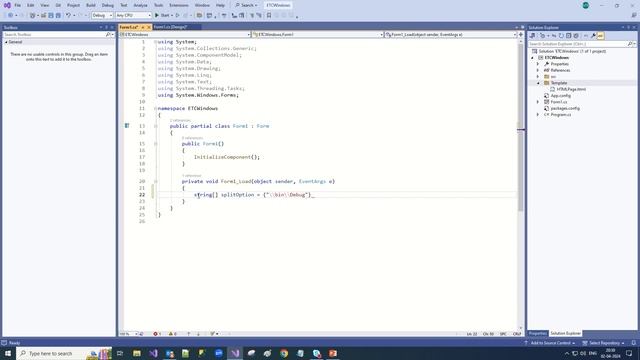Viewport: 640px width, 360px height.
Task: Click the Solution Explorer tab at bottom
Action: pos(565,333)
